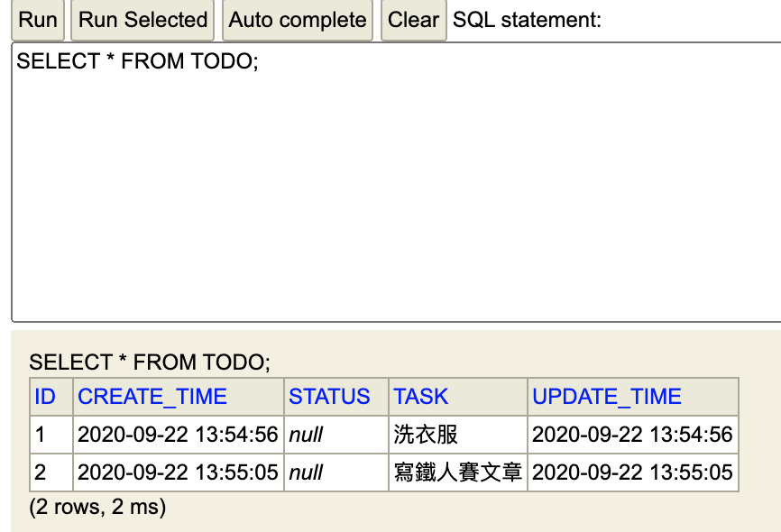781x532 pixels.
Task: Click the ID cell of row 2
Action: tap(51, 472)
